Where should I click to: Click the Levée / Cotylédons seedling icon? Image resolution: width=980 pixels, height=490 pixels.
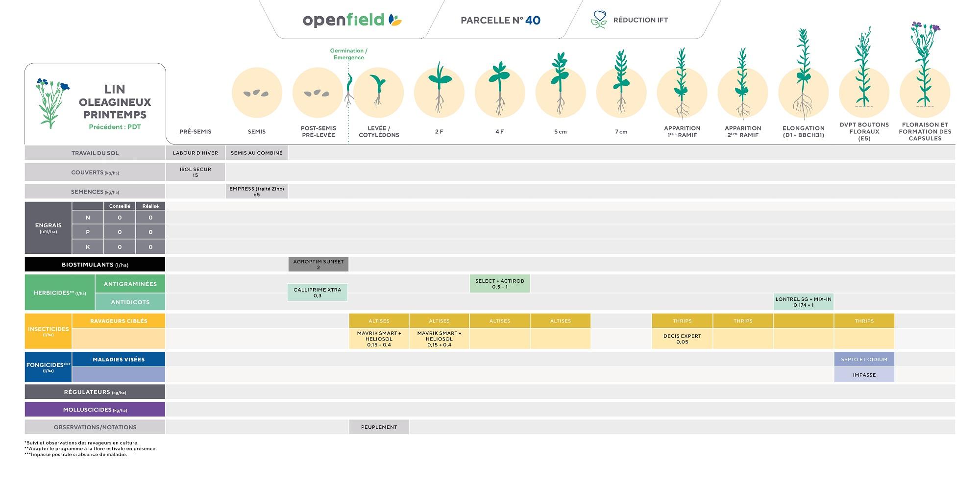point(378,92)
